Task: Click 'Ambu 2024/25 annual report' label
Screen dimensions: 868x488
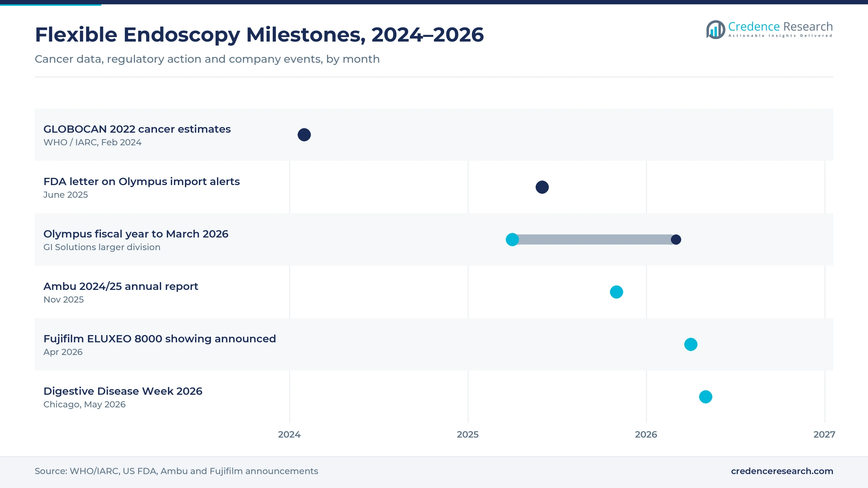Action: (x=121, y=286)
